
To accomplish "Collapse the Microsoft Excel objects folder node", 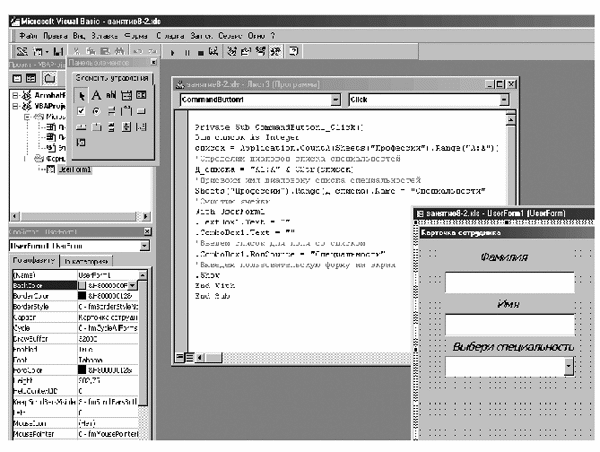I will [x=27, y=116].
